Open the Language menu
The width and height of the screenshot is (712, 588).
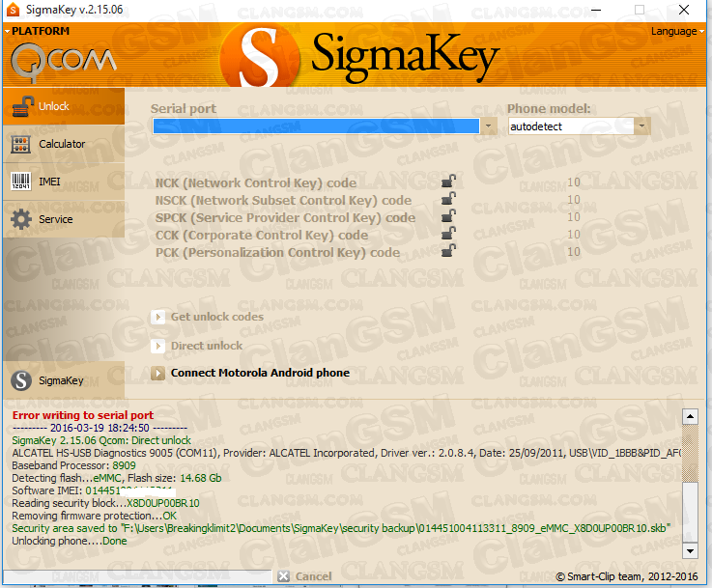(677, 31)
